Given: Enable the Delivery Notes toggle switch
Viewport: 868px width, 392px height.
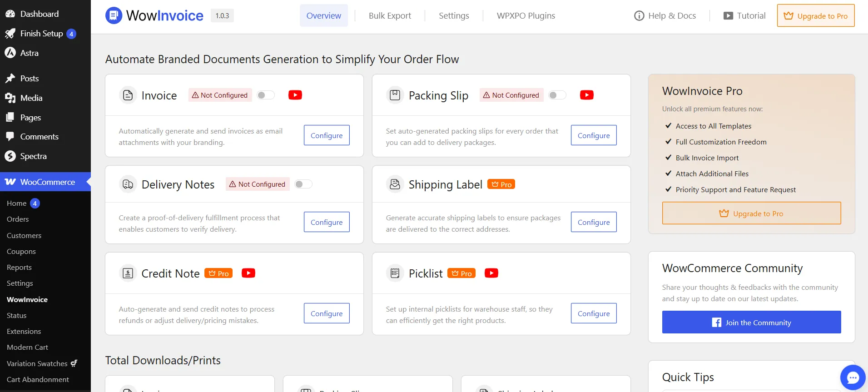Looking at the screenshot, I should (303, 184).
